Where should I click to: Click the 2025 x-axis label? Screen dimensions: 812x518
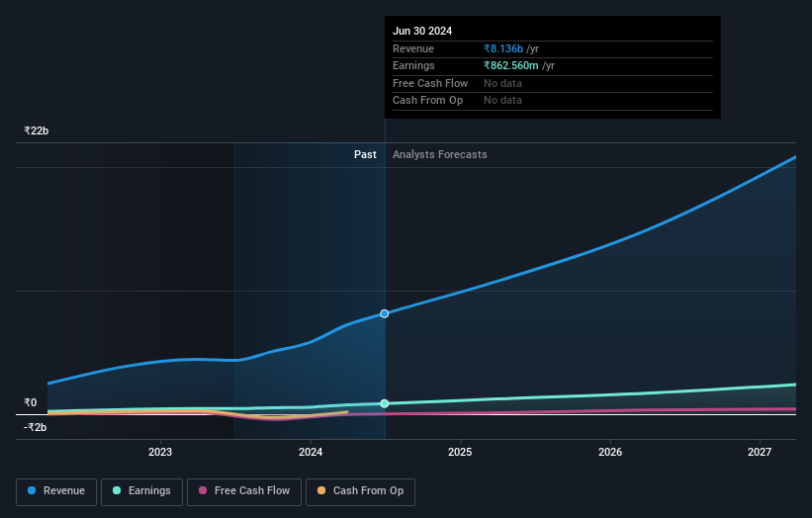460,453
